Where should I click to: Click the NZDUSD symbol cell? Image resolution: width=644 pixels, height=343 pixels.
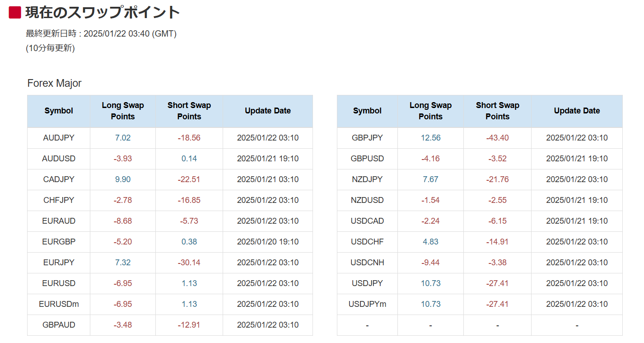(367, 200)
